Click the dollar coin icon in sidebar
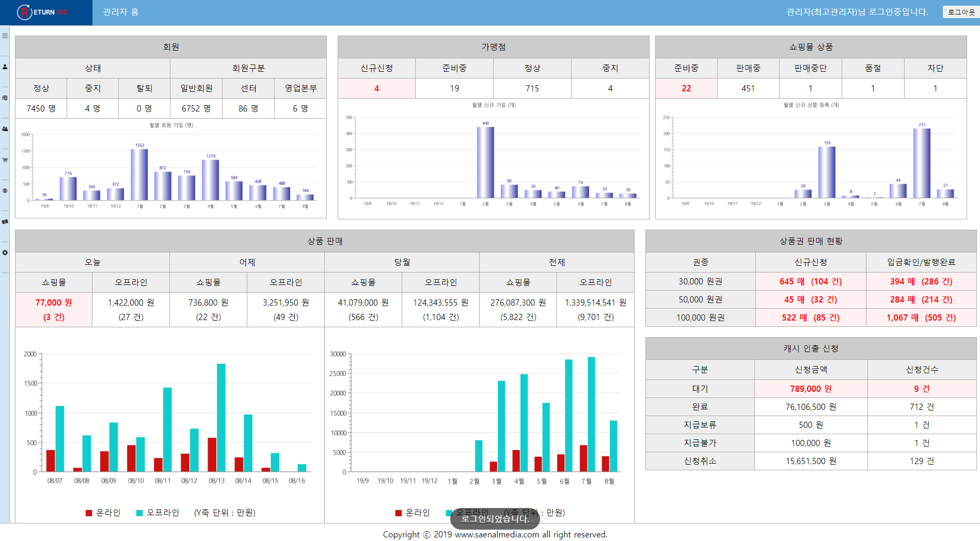Image resolution: width=980 pixels, height=541 pixels. (5, 190)
